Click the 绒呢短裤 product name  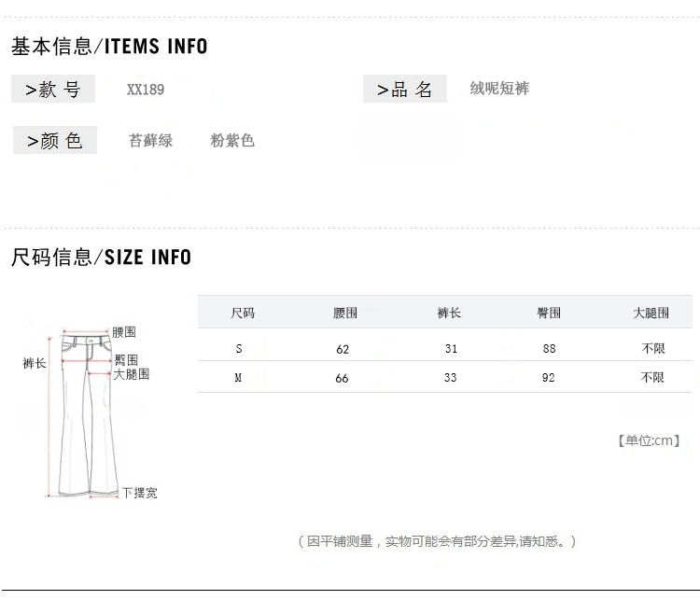pyautogui.click(x=499, y=89)
